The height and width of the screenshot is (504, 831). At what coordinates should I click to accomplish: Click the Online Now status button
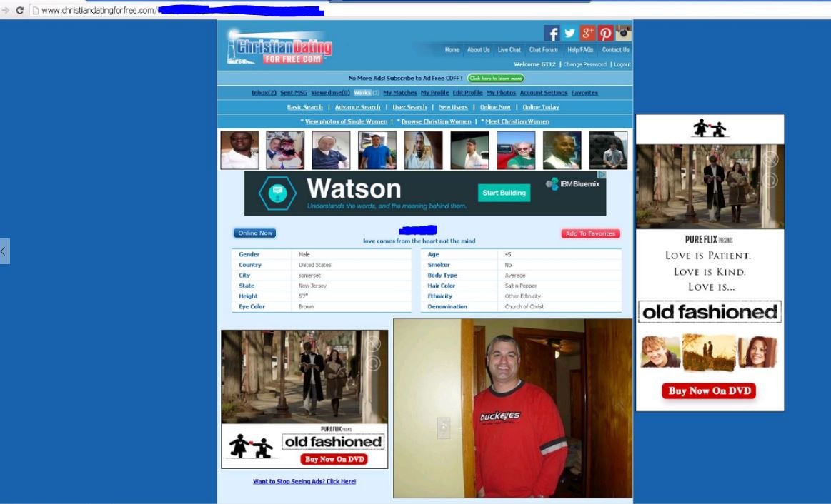coord(255,233)
